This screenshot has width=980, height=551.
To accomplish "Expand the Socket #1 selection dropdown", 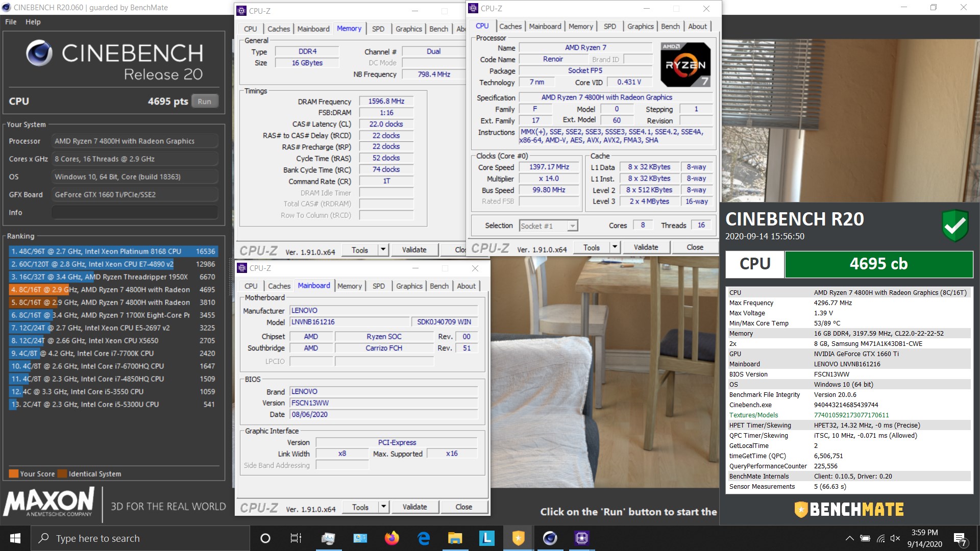I will coord(573,226).
